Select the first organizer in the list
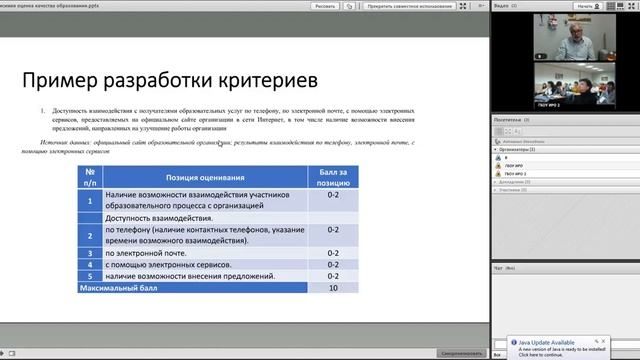 566,158
